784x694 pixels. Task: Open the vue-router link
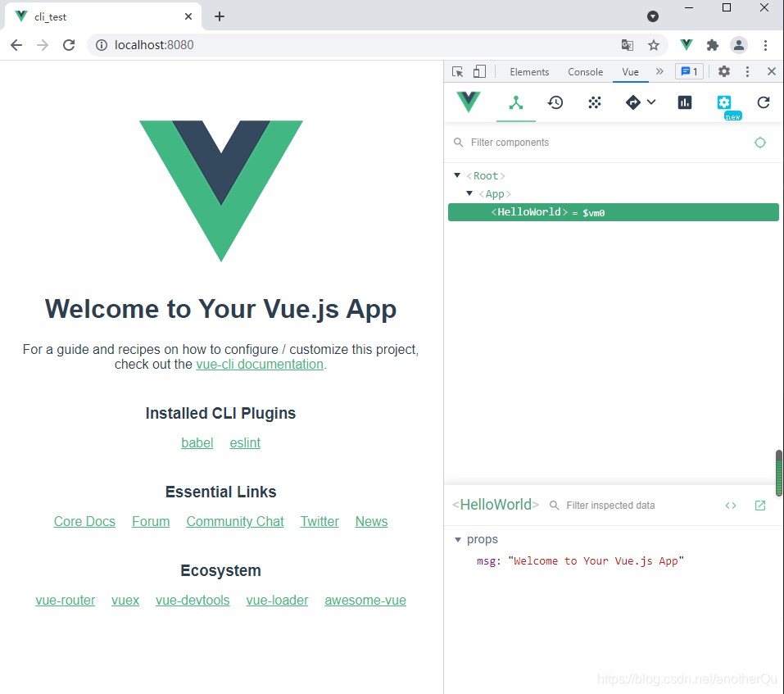pos(65,600)
